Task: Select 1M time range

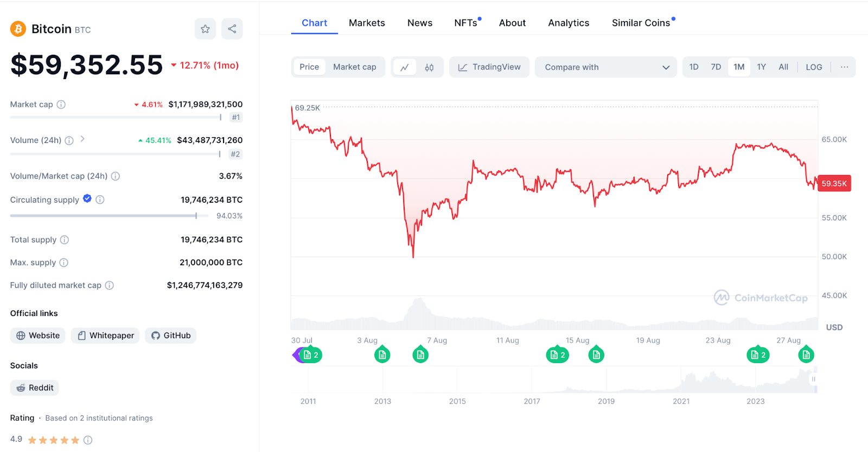Action: [x=739, y=67]
